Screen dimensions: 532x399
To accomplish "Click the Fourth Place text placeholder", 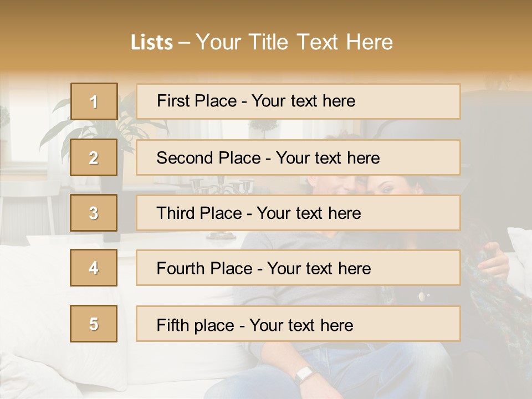I will click(298, 268).
